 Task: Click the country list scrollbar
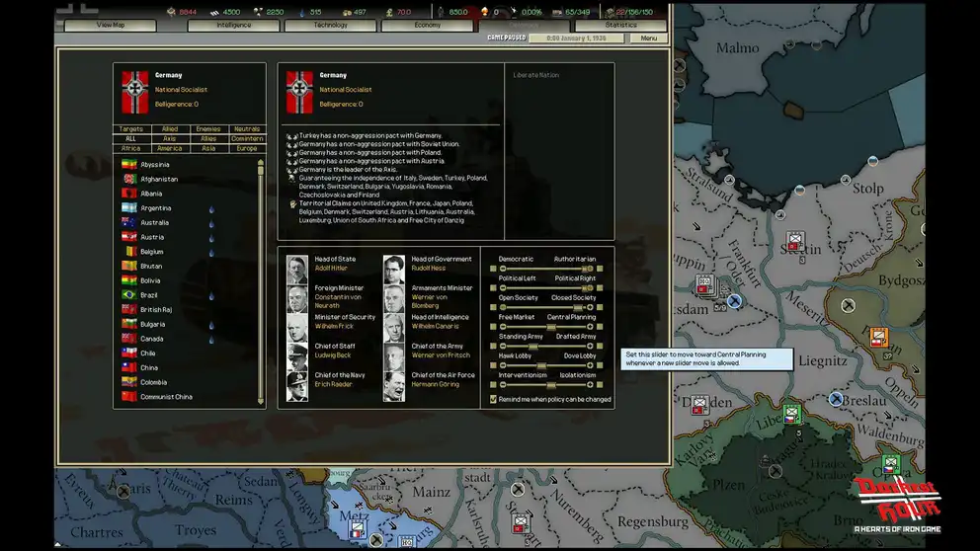click(261, 276)
